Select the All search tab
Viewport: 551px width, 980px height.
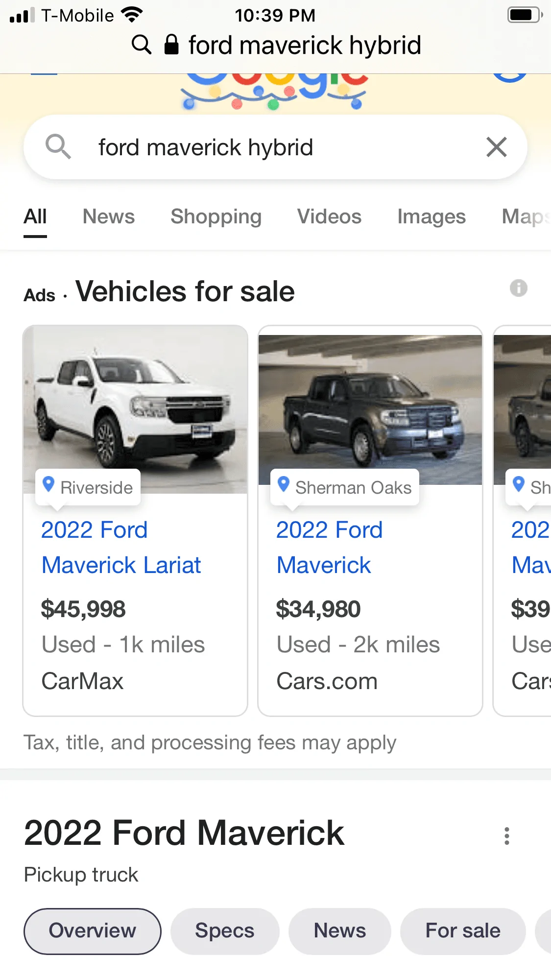click(35, 216)
